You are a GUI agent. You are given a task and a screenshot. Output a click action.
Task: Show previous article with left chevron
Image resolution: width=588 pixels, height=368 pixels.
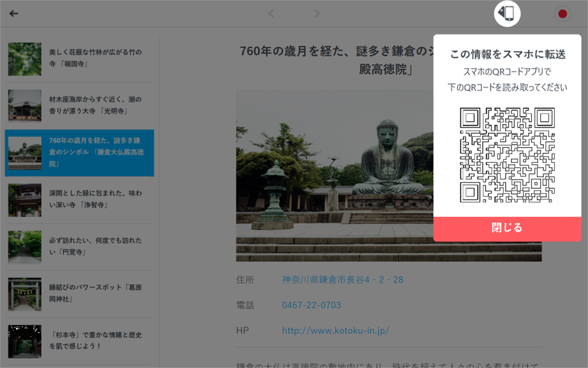point(271,14)
